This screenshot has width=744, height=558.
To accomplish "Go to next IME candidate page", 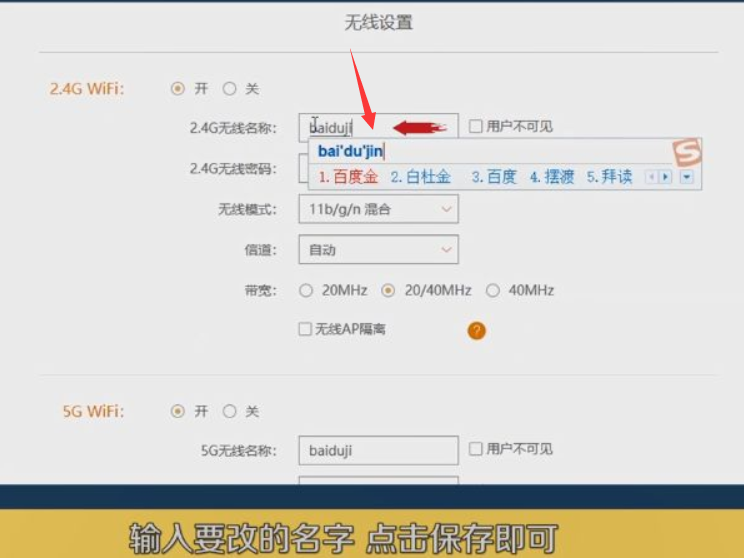I will (x=665, y=177).
